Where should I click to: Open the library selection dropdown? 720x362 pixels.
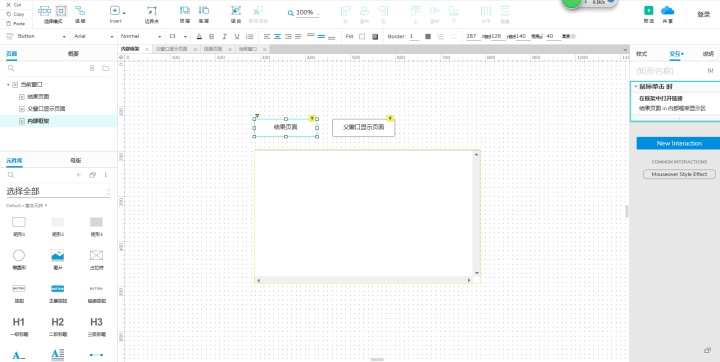point(58,192)
